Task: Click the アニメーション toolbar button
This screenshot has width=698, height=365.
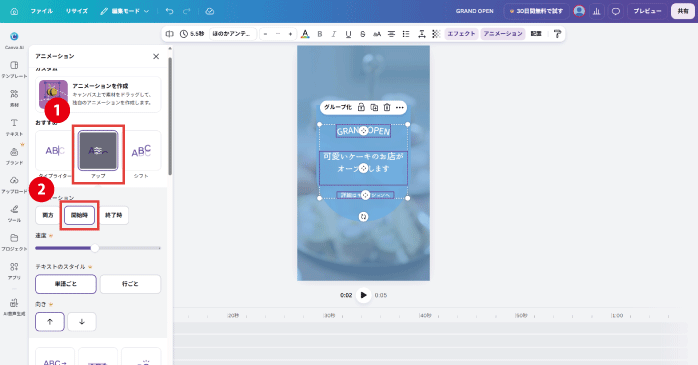Action: [x=503, y=34]
